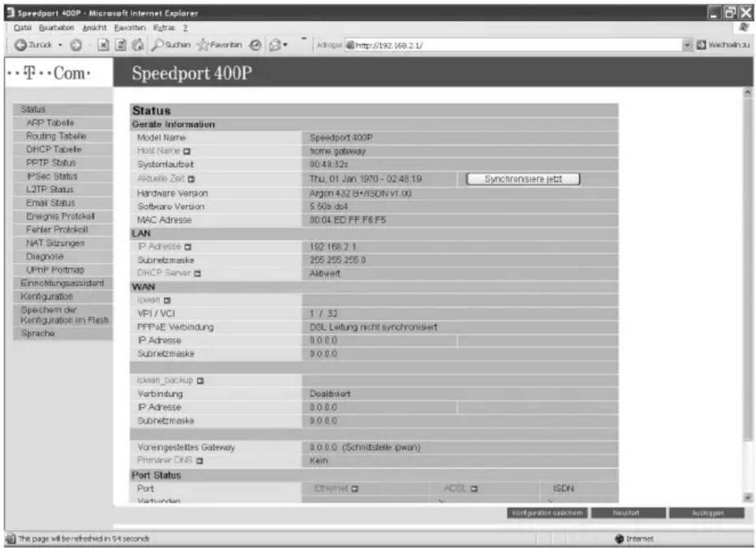Image resolution: width=756 pixels, height=548 pixels.
Task: Click scrollbar down arrow
Action: [749, 497]
